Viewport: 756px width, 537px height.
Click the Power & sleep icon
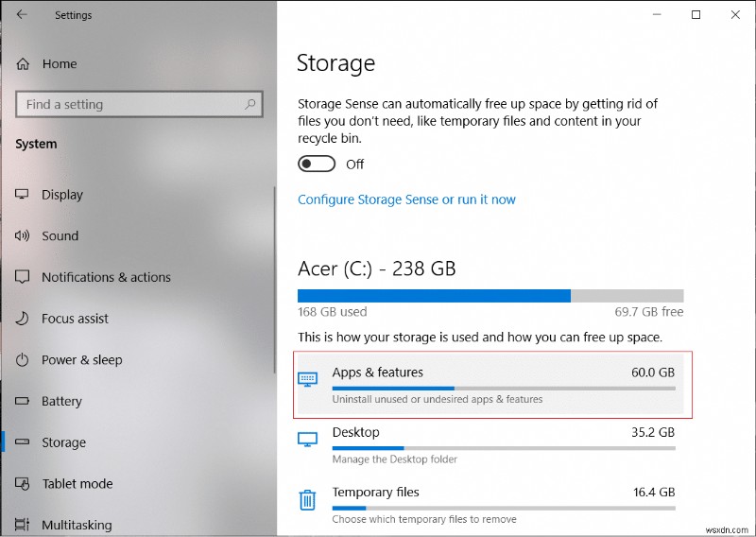click(x=23, y=360)
